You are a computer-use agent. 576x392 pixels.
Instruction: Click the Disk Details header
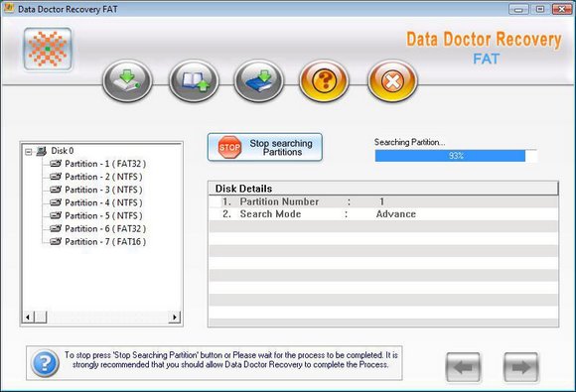383,189
